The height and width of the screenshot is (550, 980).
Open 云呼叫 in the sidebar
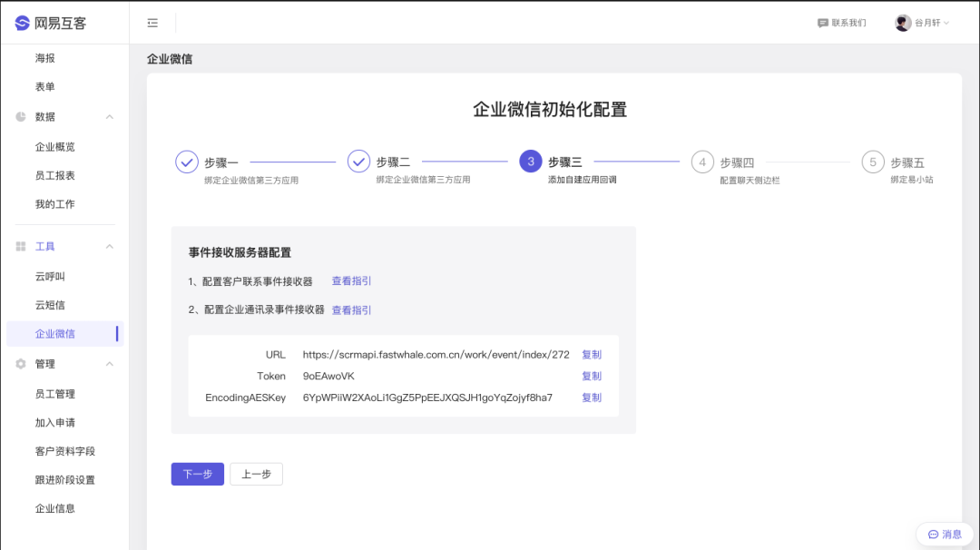[50, 276]
